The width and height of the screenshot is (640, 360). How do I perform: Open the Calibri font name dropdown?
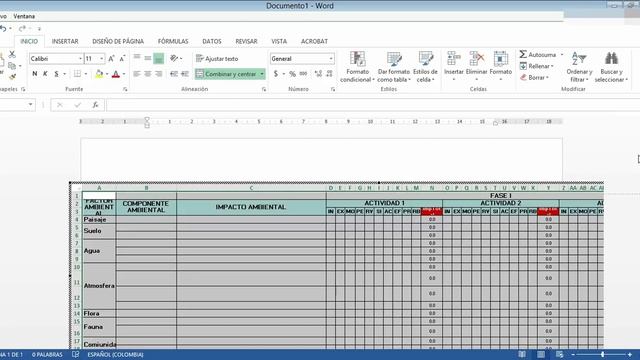coord(80,59)
